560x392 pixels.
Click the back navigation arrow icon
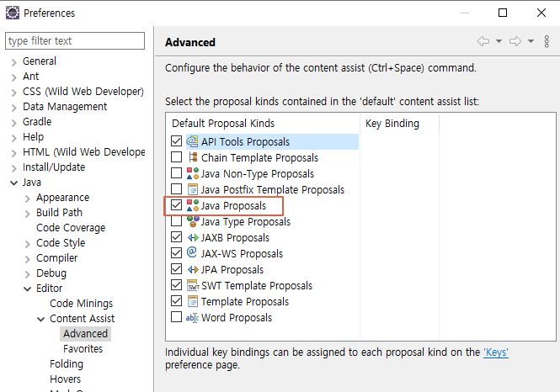coord(483,41)
